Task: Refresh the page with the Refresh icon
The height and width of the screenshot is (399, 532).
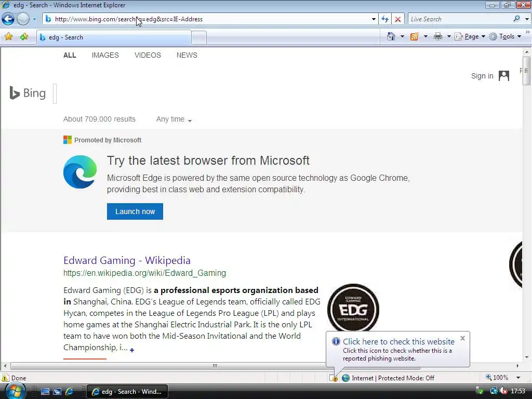Action: pos(385,19)
